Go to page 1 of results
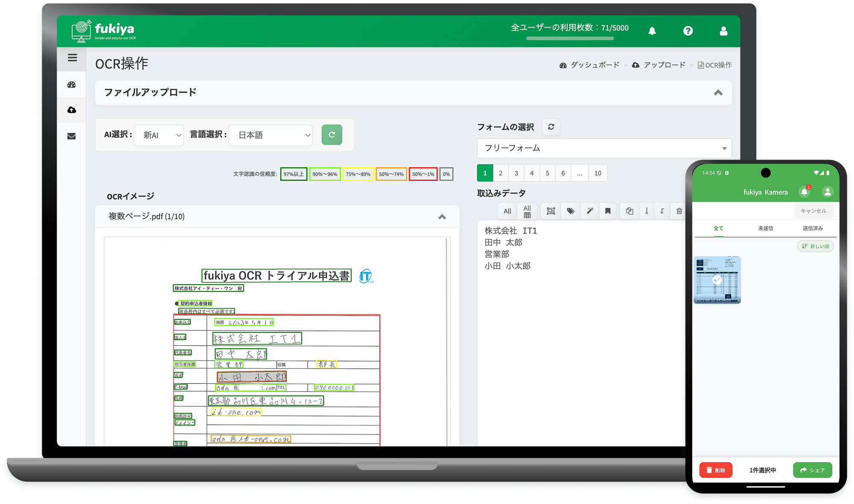 [x=485, y=173]
